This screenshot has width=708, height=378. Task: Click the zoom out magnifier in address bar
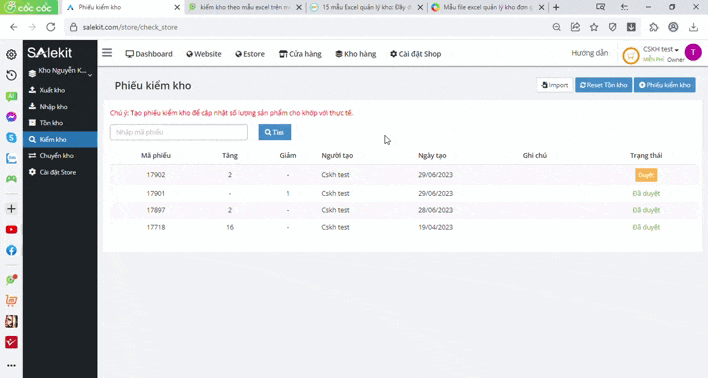556,27
